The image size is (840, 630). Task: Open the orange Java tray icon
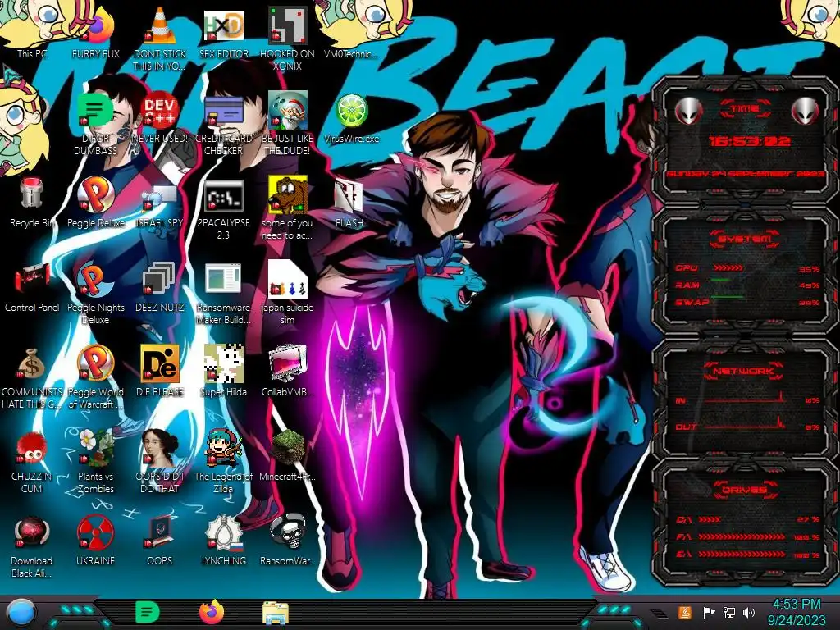point(685,612)
